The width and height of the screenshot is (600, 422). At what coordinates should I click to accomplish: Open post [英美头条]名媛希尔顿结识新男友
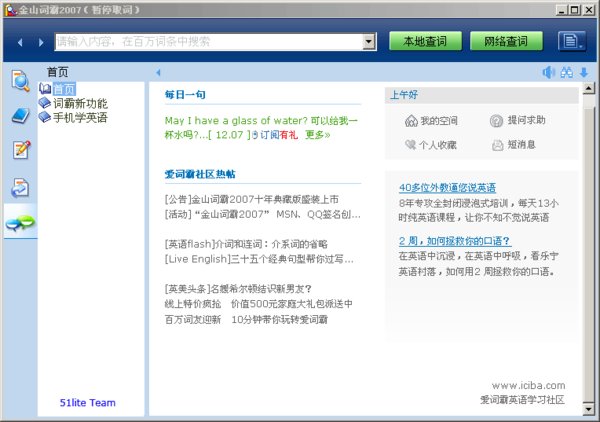point(238,289)
